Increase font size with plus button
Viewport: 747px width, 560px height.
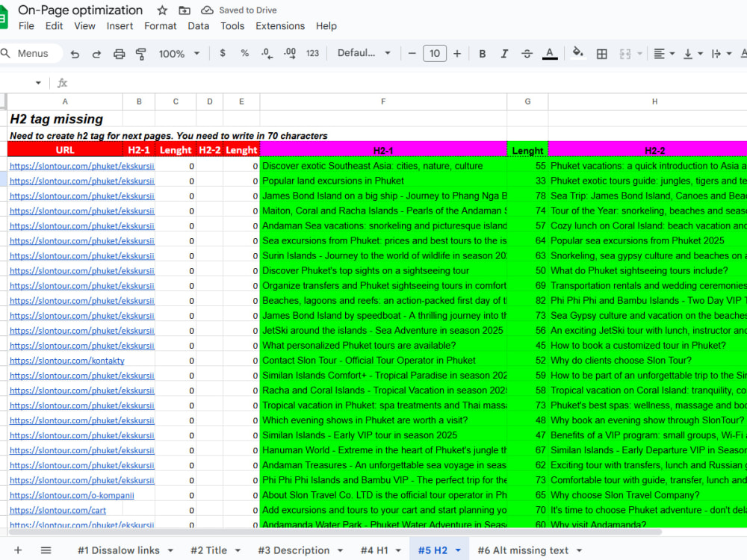(x=457, y=53)
